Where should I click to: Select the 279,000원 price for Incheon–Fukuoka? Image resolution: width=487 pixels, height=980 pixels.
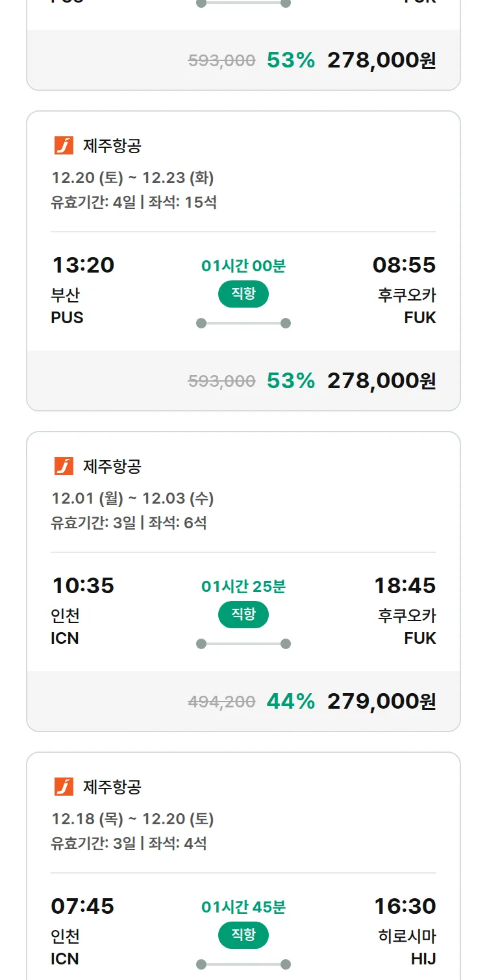tap(381, 701)
